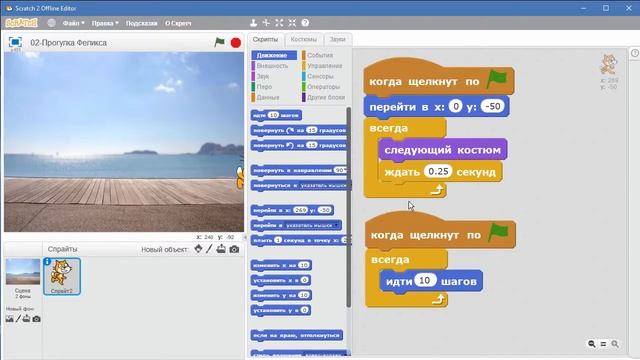Take new sprite photo with camera icon
The image size is (640, 360).
coord(234,249)
